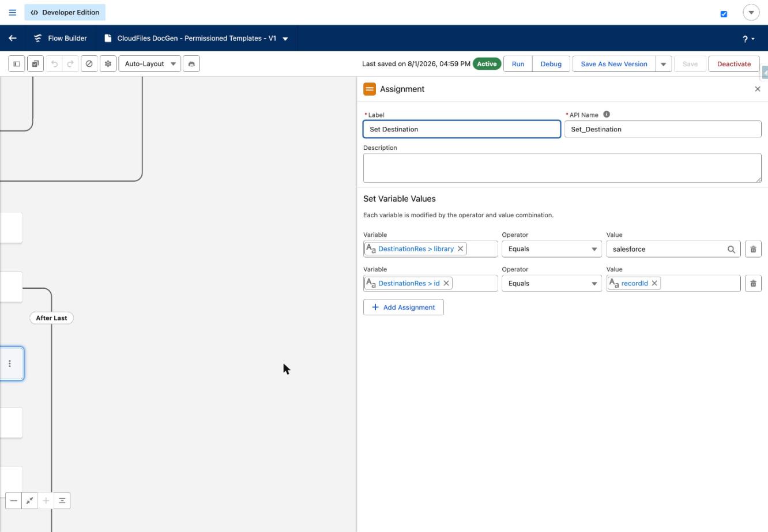Expand the flow version dropdown arrow

tap(285, 39)
